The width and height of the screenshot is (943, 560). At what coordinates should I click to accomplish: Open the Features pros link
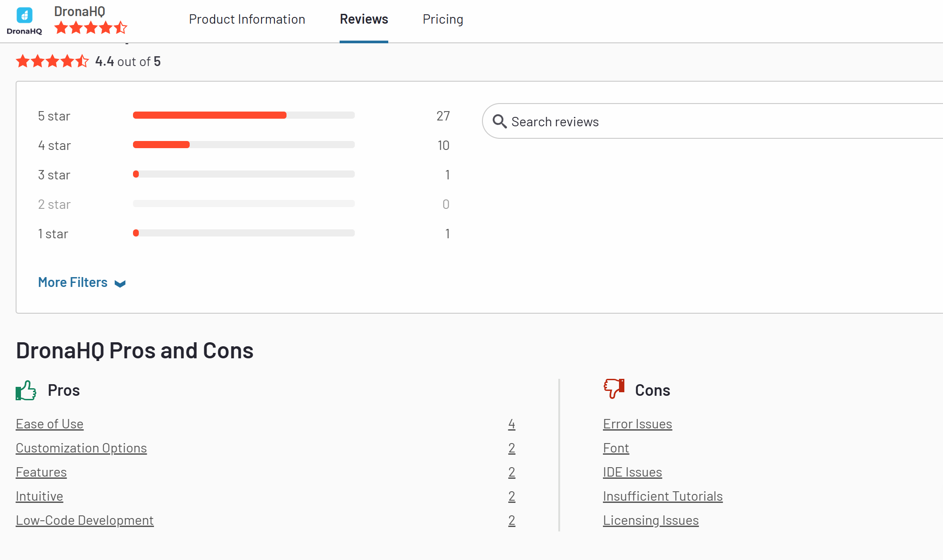[x=42, y=472]
